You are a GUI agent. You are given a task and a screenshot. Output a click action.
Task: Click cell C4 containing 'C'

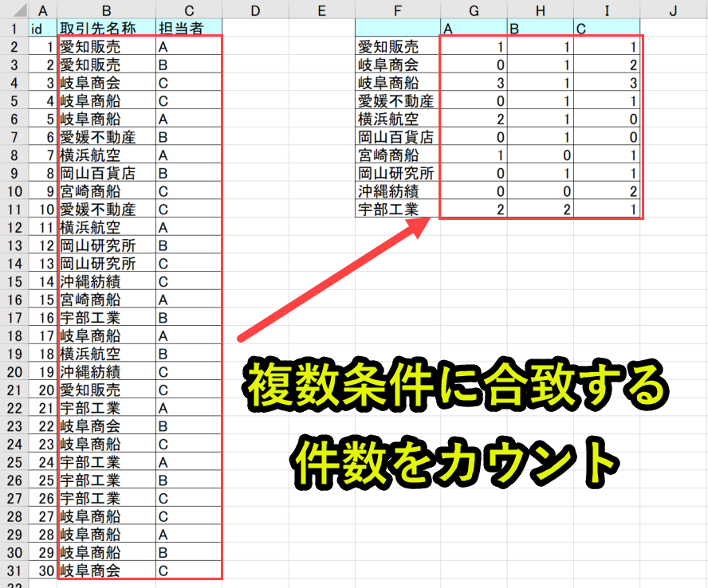(189, 82)
